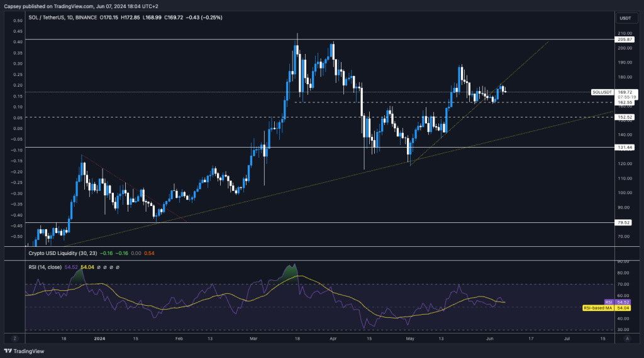Click the 40.00 RSI scale tick
This screenshot has height=358, width=644.
[623, 318]
